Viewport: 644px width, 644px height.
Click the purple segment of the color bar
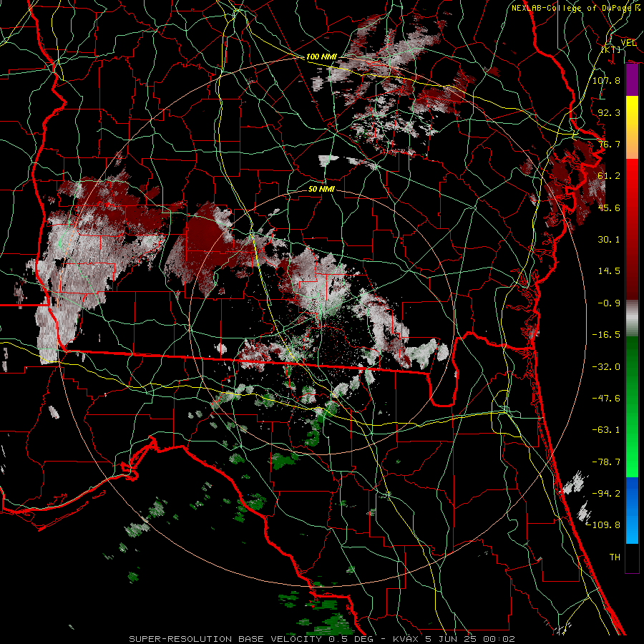pyautogui.click(x=632, y=80)
